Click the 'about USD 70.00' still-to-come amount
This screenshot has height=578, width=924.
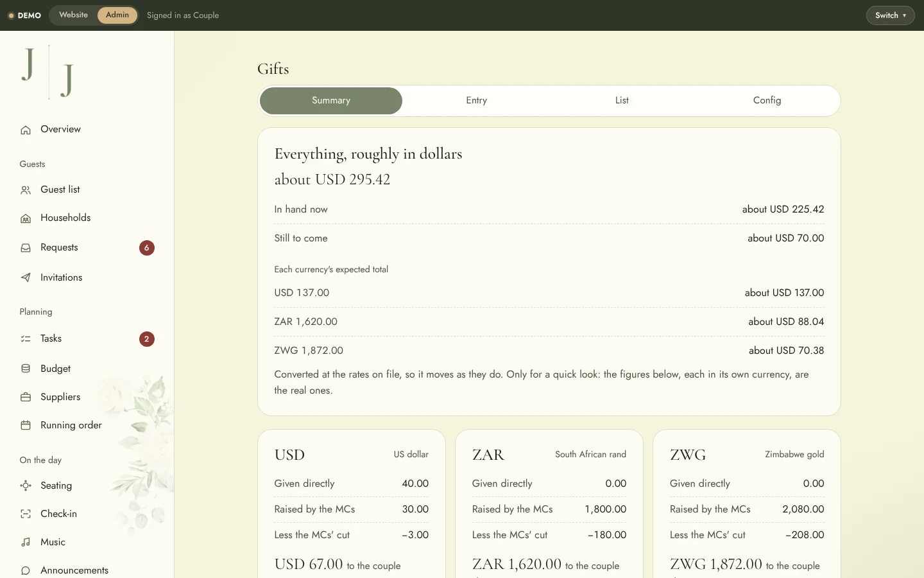click(785, 238)
